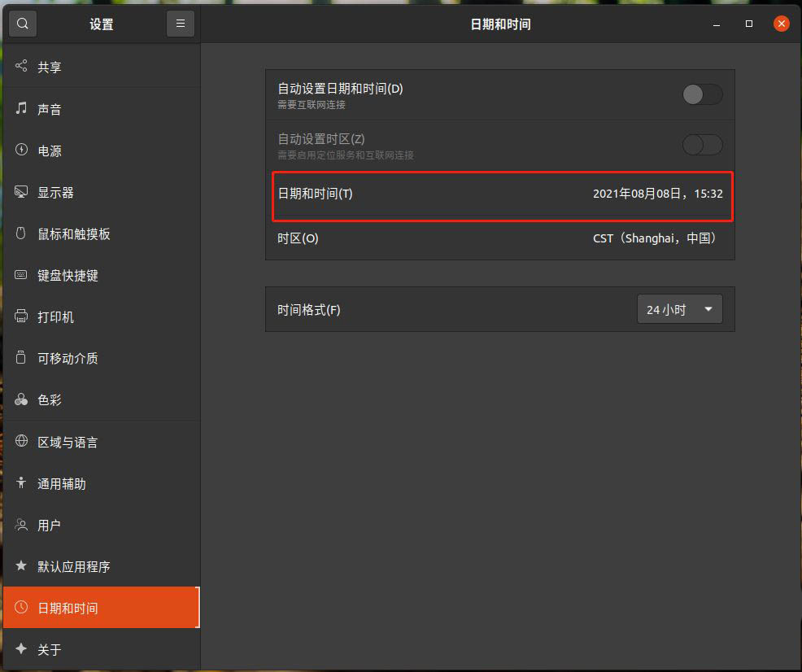The image size is (802, 672).
Task: Click the share icon beside 共享
Action: pos(21,66)
